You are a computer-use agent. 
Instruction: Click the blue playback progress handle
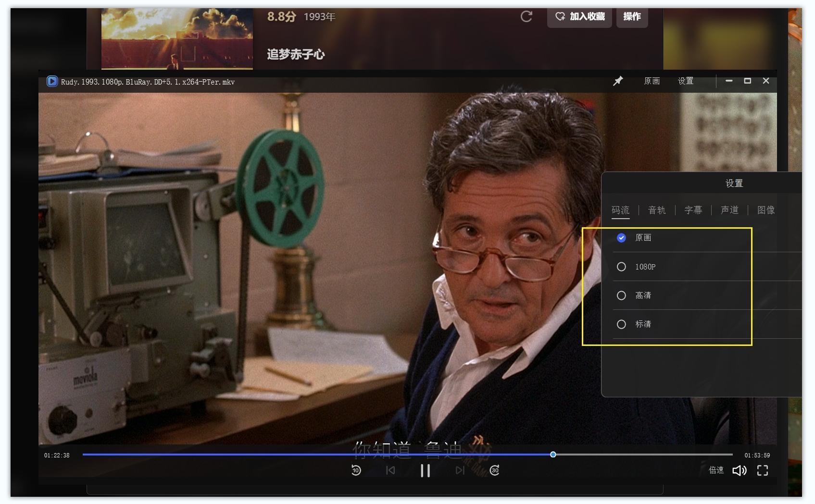553,455
